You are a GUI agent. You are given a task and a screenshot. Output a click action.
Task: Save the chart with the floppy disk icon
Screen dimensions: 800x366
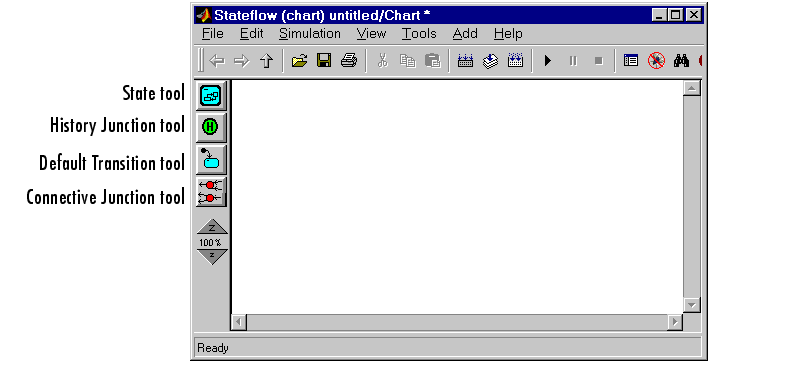[x=324, y=61]
